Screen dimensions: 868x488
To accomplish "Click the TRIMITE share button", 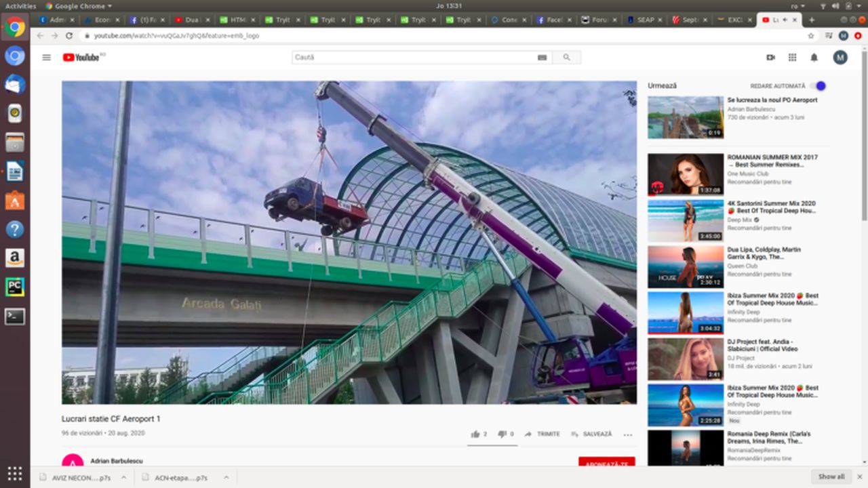I will tap(542, 434).
